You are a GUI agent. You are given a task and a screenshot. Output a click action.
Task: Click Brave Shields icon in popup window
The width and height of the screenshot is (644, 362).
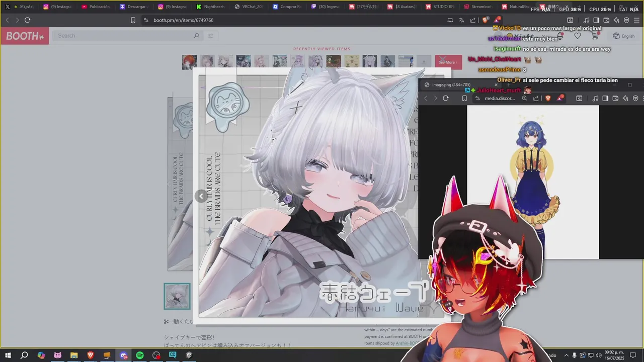coord(548,98)
